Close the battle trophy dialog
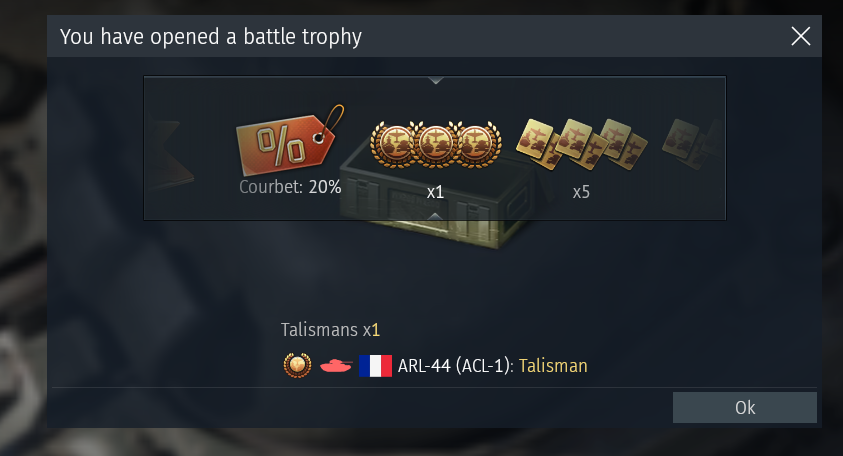This screenshot has width=843, height=456. point(801,37)
